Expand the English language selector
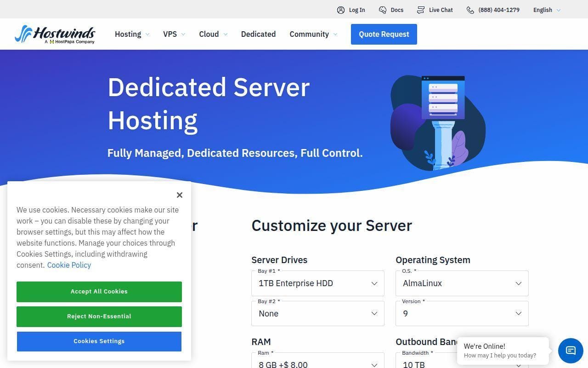588x368 pixels. [547, 10]
